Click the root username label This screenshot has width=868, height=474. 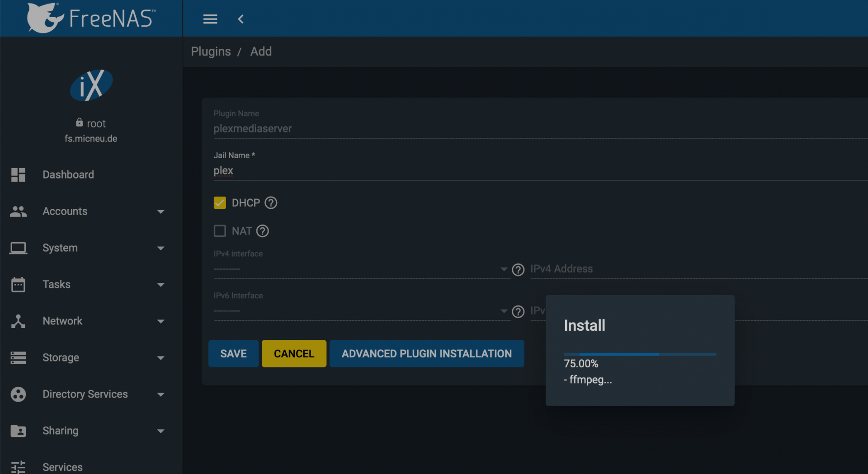[96, 123]
